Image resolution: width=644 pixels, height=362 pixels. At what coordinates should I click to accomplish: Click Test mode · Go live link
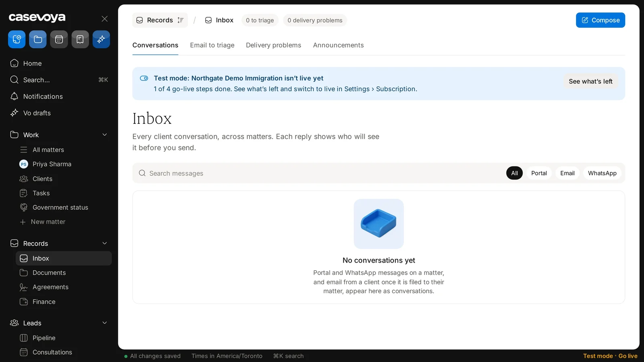click(x=610, y=356)
